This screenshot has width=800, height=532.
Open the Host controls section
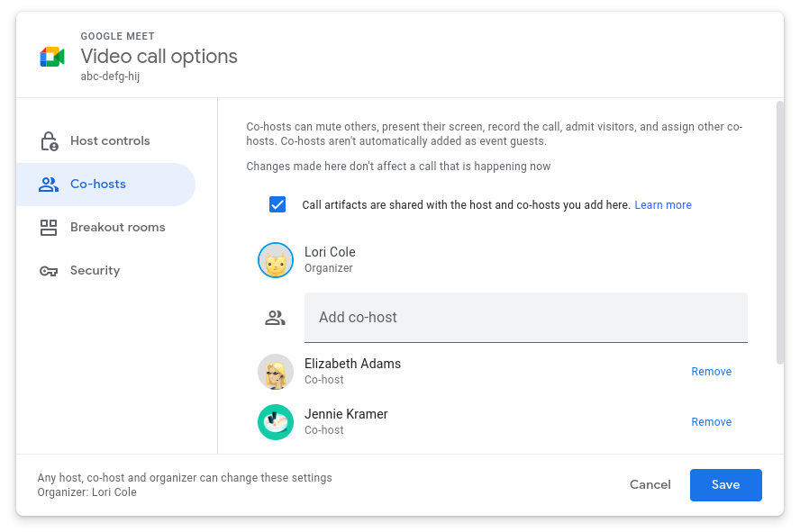110,141
